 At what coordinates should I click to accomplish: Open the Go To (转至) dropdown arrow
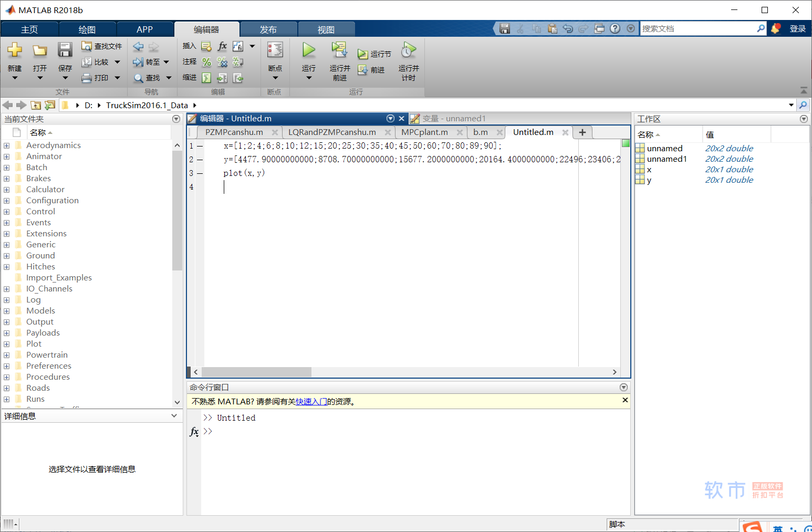click(166, 62)
